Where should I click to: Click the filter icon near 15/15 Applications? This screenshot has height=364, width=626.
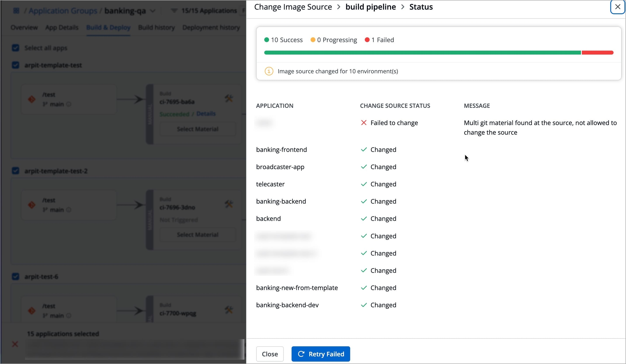tap(174, 11)
